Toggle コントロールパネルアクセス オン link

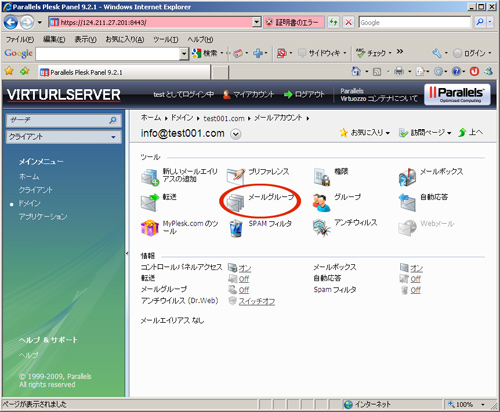pos(245,268)
